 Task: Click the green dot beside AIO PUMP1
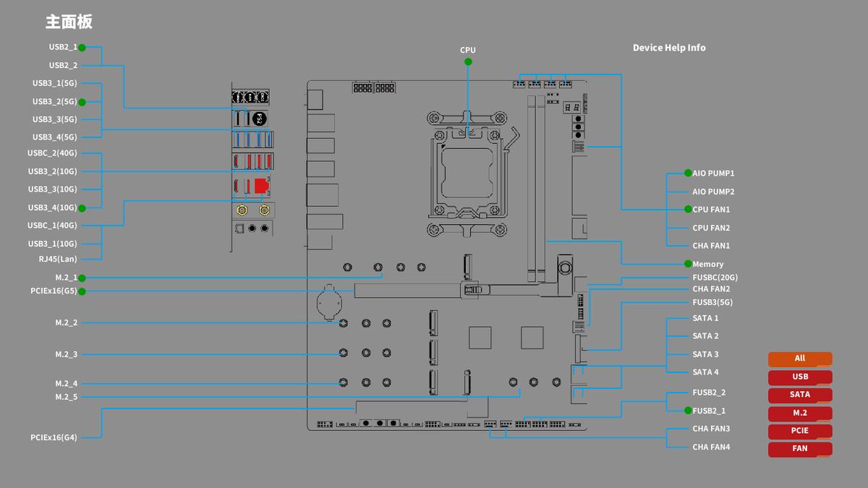coord(687,174)
